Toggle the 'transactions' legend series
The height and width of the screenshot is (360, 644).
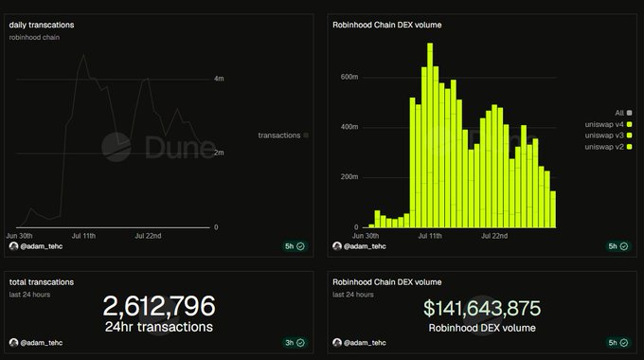pos(283,135)
